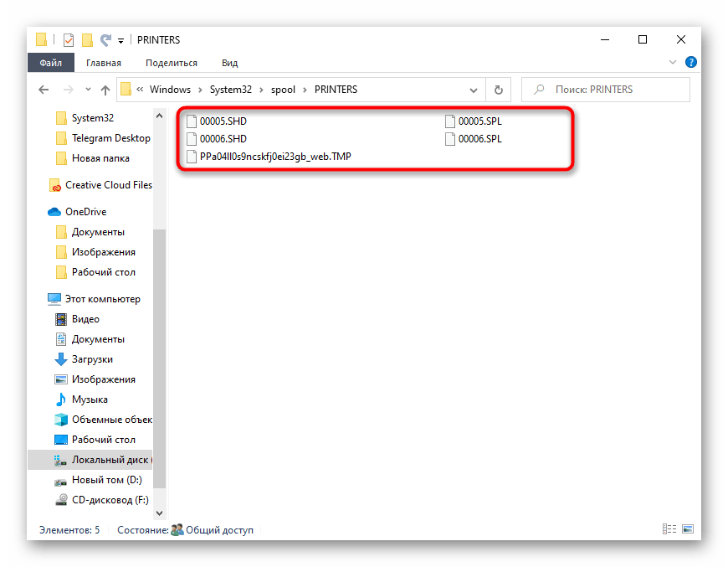Select the 00006.SPL file
This screenshot has height=567, width=728.
click(480, 139)
